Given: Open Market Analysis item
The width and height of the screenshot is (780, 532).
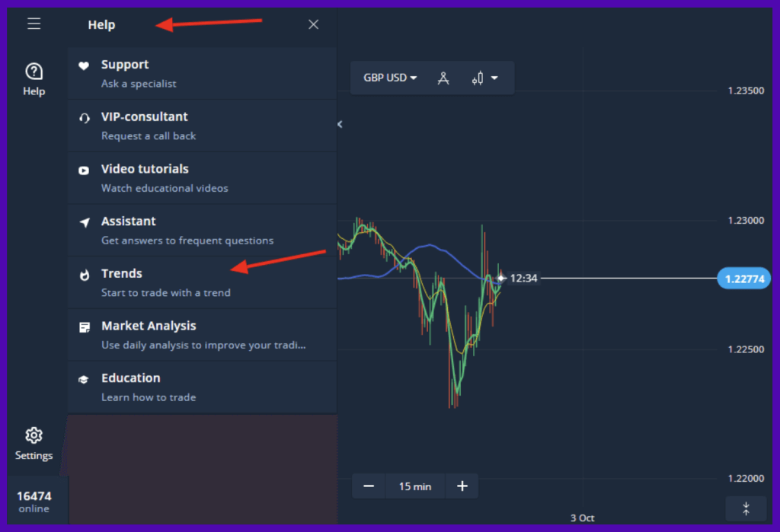Looking at the screenshot, I should coord(202,335).
